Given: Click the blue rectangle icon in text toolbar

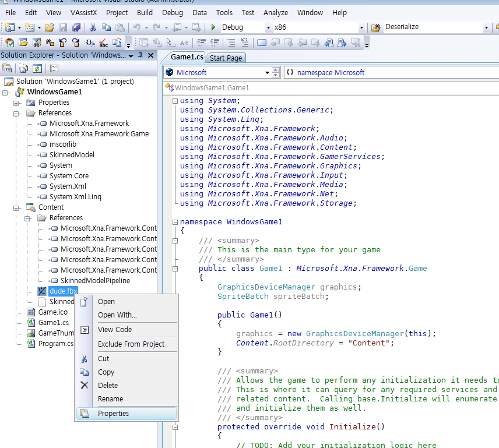Looking at the screenshot, I should pos(262,43).
